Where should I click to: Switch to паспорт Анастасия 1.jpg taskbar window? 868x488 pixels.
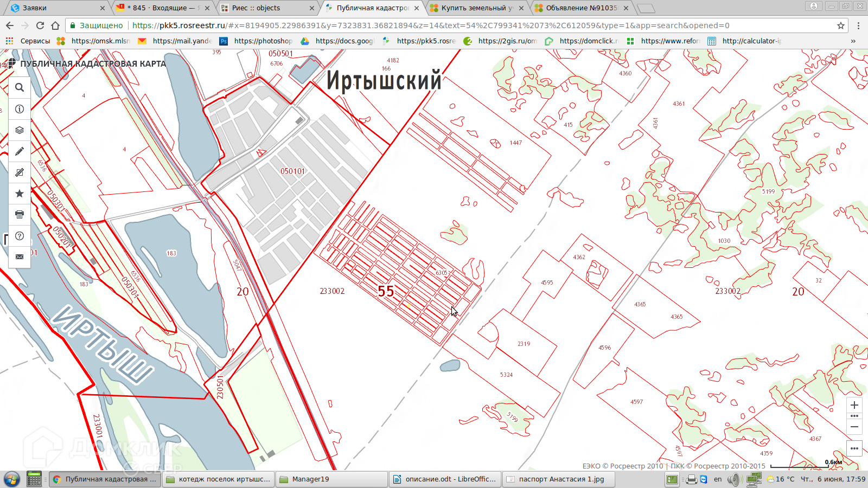tap(558, 479)
